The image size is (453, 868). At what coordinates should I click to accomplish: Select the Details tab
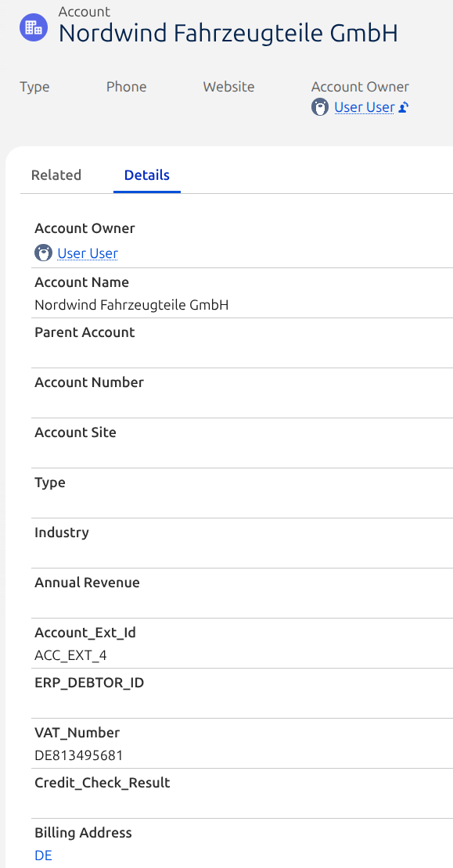pos(147,175)
